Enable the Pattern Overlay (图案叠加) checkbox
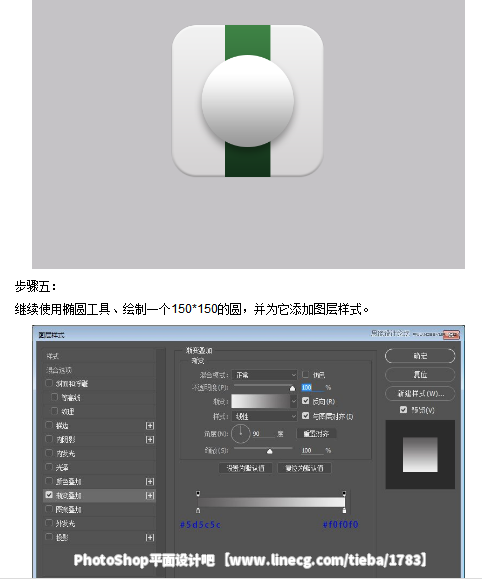482x579 pixels. 49,509
